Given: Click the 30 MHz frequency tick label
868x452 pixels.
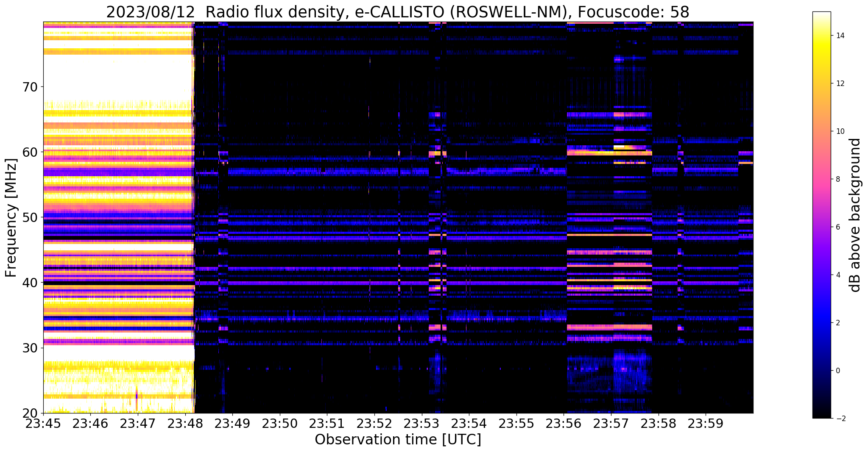Looking at the screenshot, I should click(30, 348).
